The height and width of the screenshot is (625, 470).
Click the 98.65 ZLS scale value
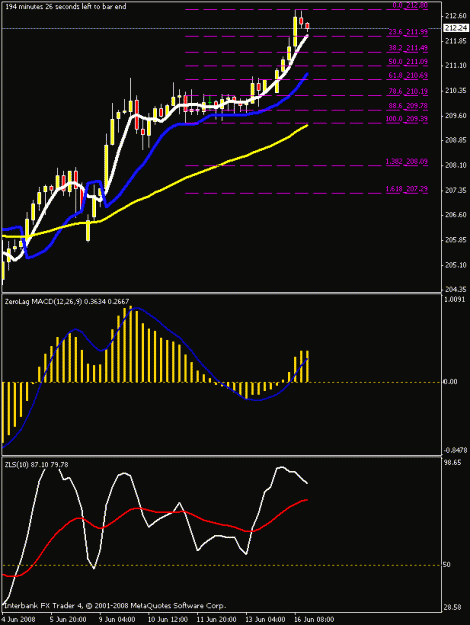coord(453,463)
